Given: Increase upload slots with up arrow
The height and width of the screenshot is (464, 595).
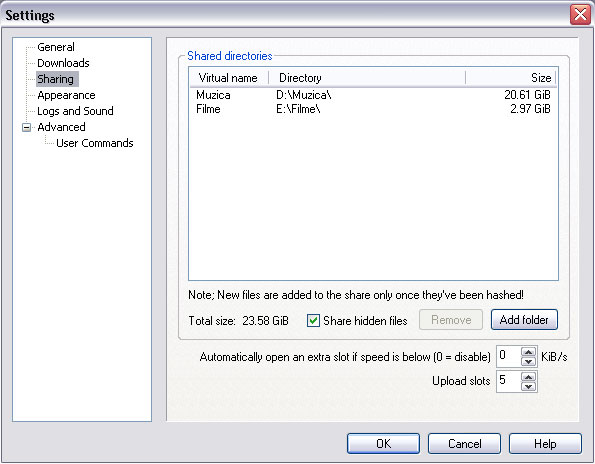Looking at the screenshot, I should click(x=529, y=376).
